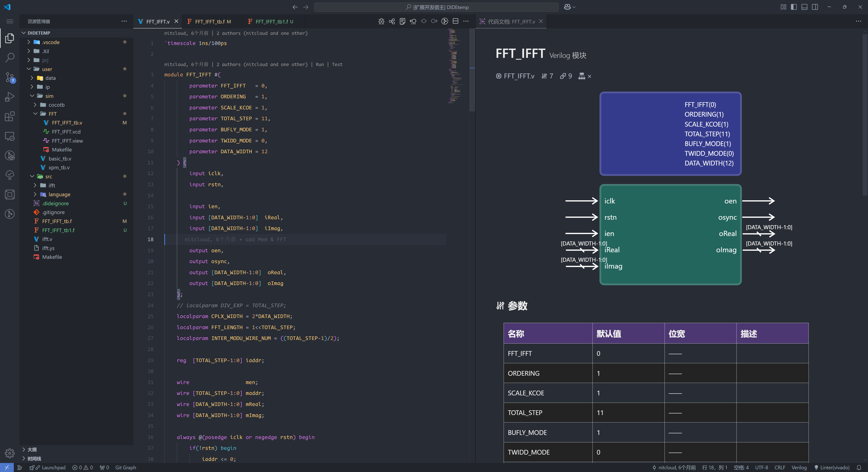The image size is (868, 472).
Task: Open the Search view in the activity bar
Action: tap(9, 58)
